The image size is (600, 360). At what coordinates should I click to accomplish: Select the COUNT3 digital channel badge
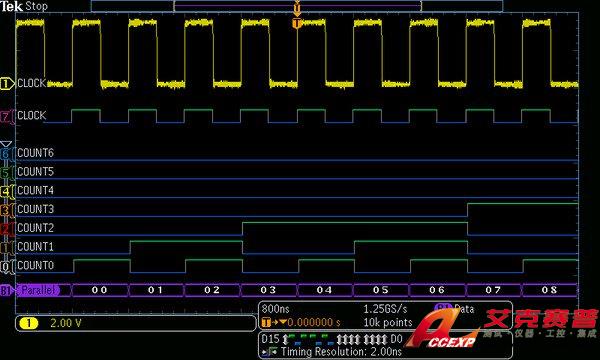(x=6, y=210)
